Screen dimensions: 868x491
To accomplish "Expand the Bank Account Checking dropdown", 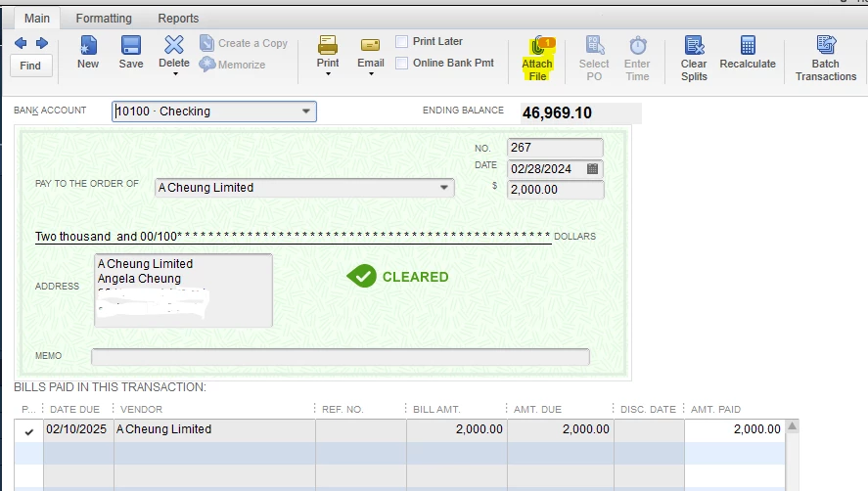I will [306, 112].
